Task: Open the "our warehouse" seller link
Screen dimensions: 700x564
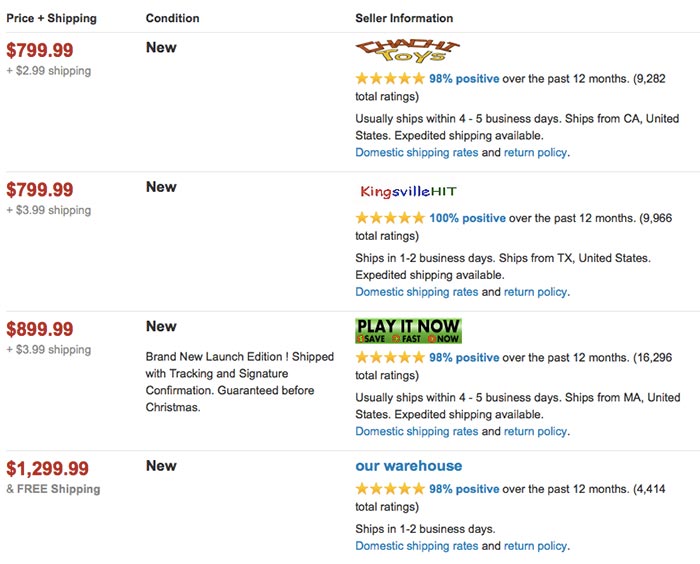Action: pos(408,466)
